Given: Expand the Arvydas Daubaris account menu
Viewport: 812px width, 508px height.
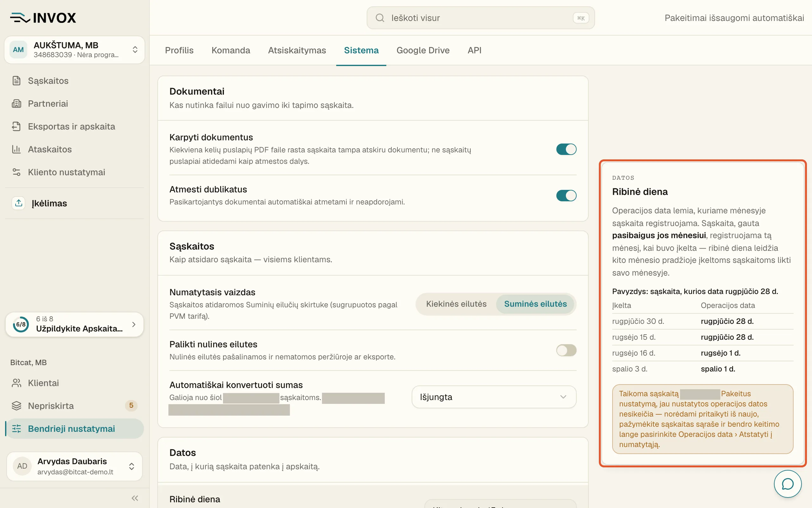Looking at the screenshot, I should 75,466.
